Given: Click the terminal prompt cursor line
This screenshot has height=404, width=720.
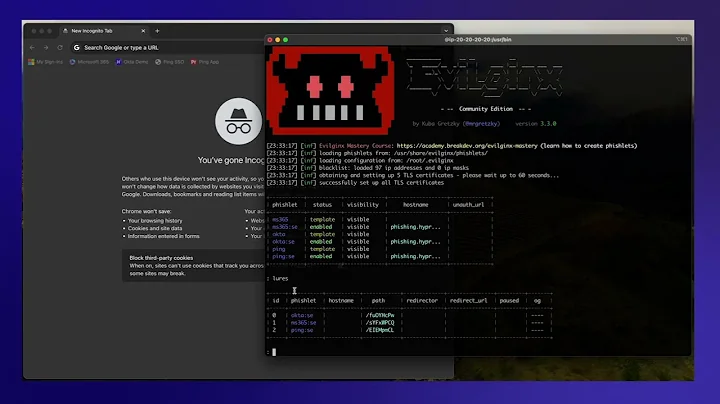Looking at the screenshot, I should pyautogui.click(x=274, y=352).
